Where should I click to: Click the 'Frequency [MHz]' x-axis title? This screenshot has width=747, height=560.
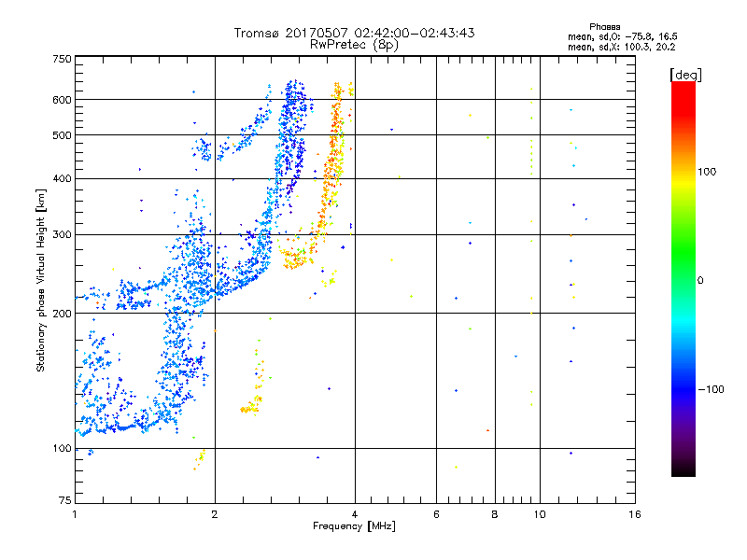coord(354,526)
